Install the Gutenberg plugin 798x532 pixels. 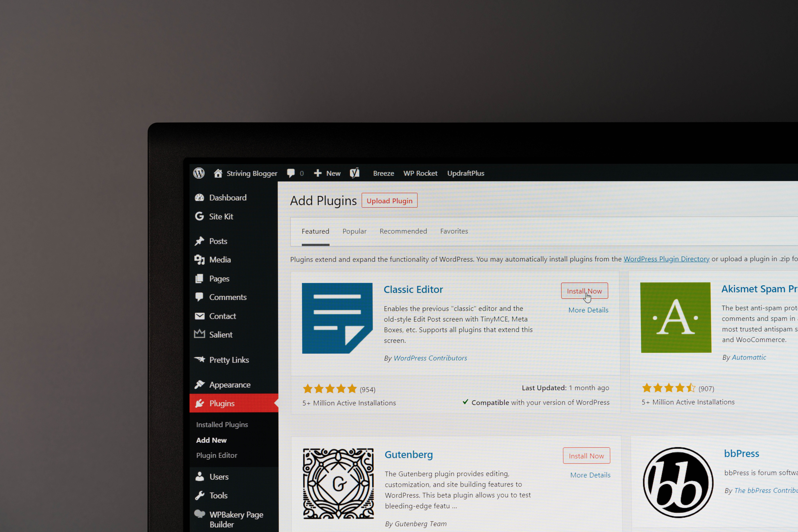point(586,455)
